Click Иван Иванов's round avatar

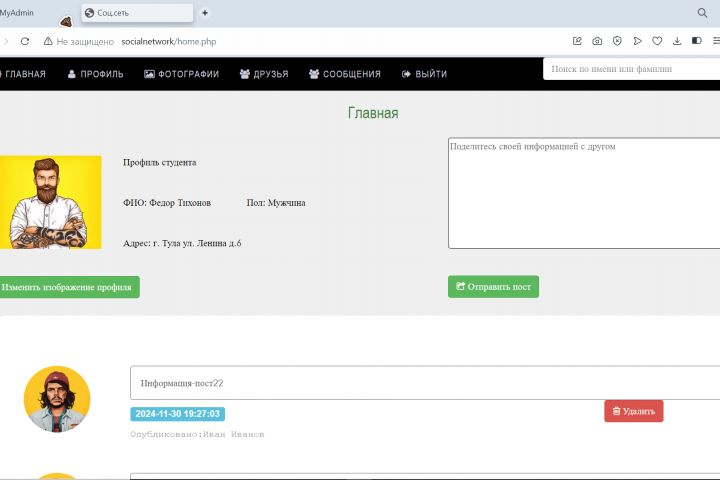57,399
